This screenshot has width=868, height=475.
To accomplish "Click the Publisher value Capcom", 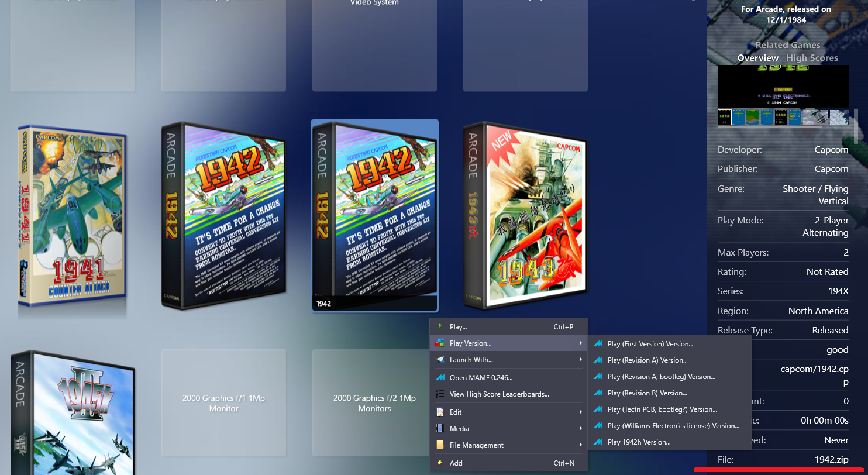I will (831, 169).
